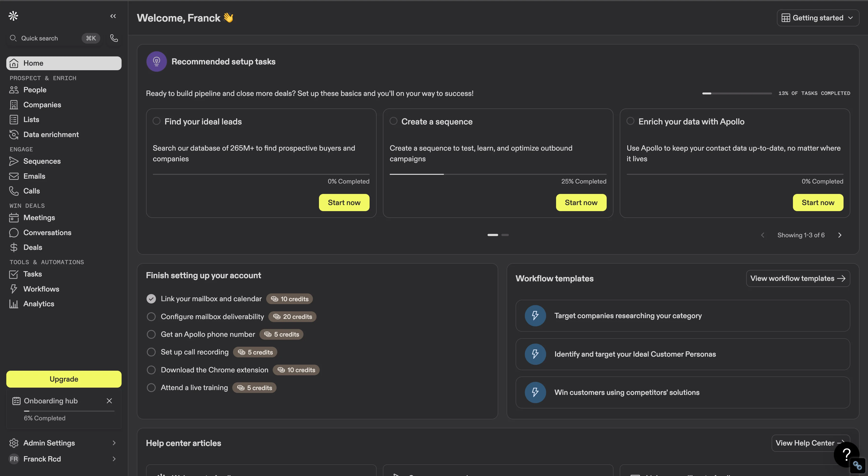
Task: Open Deals in the sidebar
Action: 64,247
